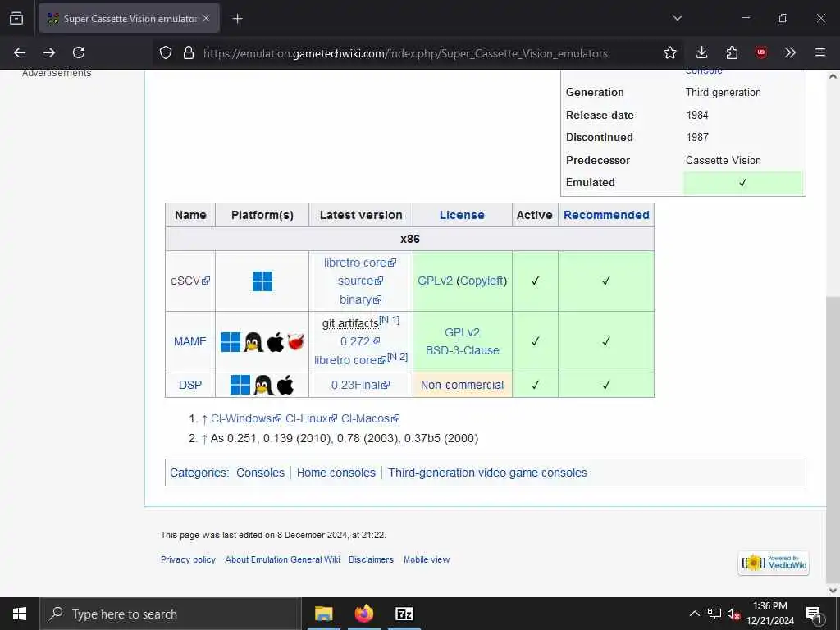Open the Copyleft link
Image resolution: width=840 pixels, height=630 pixels.
482,281
